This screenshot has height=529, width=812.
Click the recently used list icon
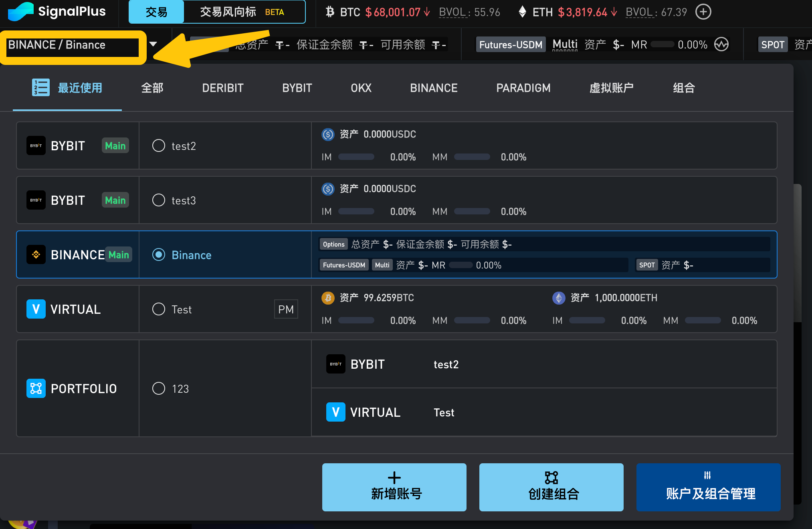tap(40, 87)
